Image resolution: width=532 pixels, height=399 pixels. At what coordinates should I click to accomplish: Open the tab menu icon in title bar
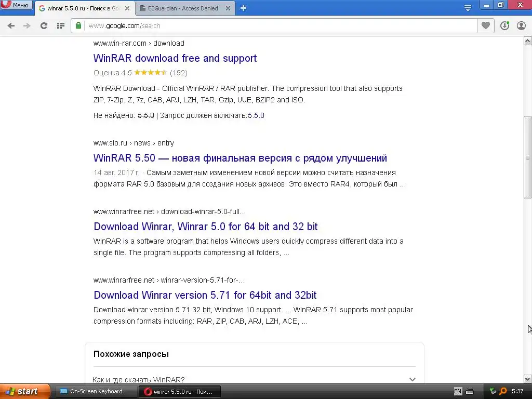point(468,8)
